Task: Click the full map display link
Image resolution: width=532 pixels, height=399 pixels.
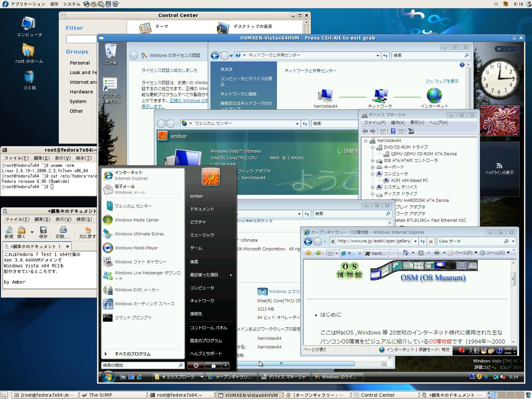Action: coord(442,81)
